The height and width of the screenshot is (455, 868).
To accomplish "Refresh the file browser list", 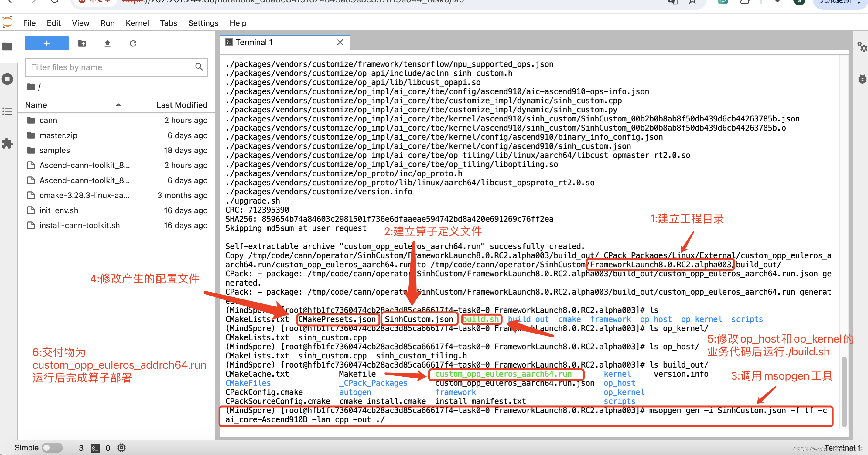I will pyautogui.click(x=133, y=43).
